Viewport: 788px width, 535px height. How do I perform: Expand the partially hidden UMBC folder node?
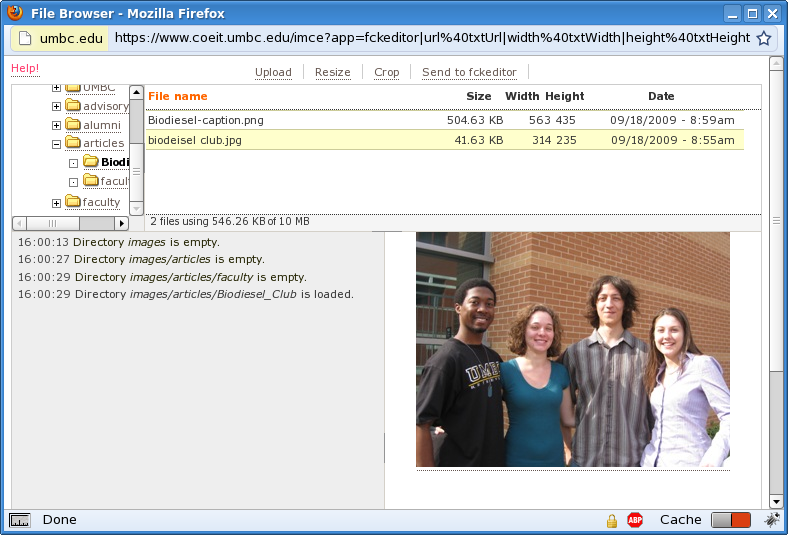point(56,88)
